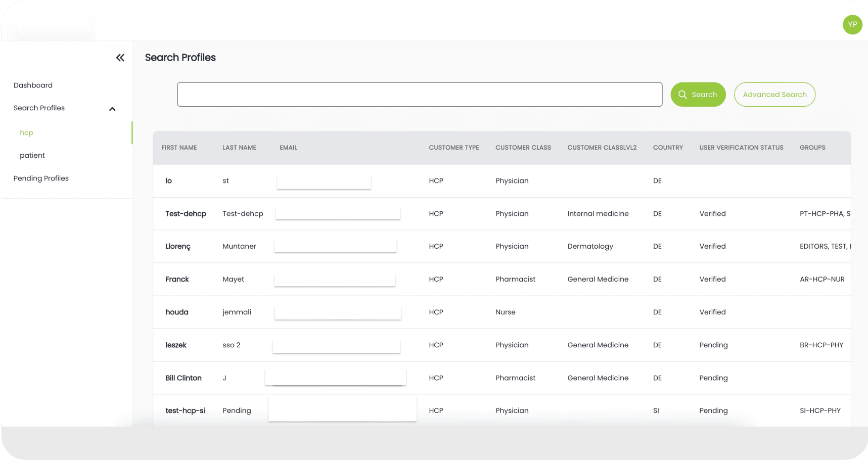The height and width of the screenshot is (460, 868).
Task: Collapse the sidebar with double-chevron icon
Action: (x=120, y=58)
